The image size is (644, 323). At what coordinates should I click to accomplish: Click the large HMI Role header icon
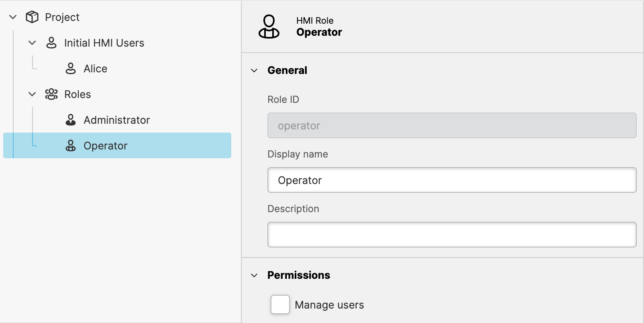point(269,27)
